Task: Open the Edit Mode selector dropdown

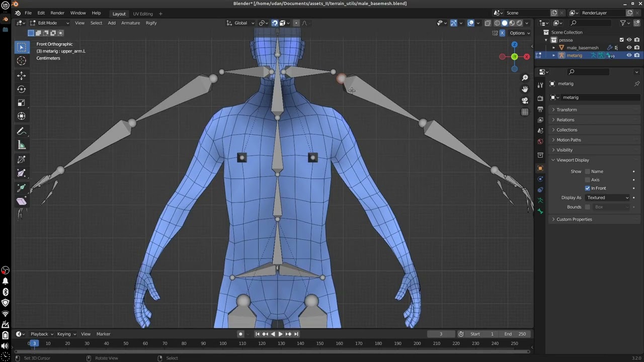Action: click(x=49, y=23)
